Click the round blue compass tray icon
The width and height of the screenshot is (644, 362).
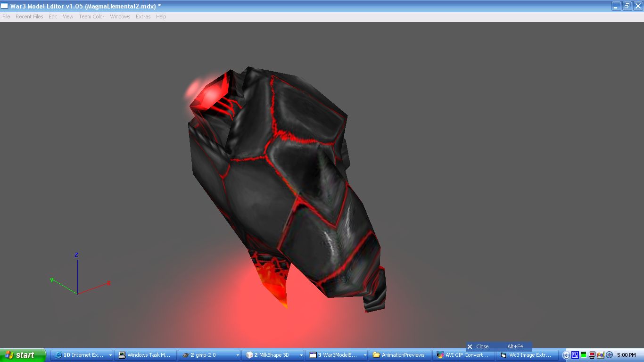pyautogui.click(x=609, y=355)
